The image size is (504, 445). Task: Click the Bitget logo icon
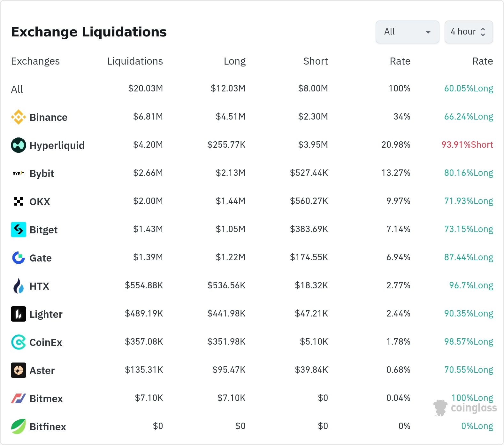[19, 230]
